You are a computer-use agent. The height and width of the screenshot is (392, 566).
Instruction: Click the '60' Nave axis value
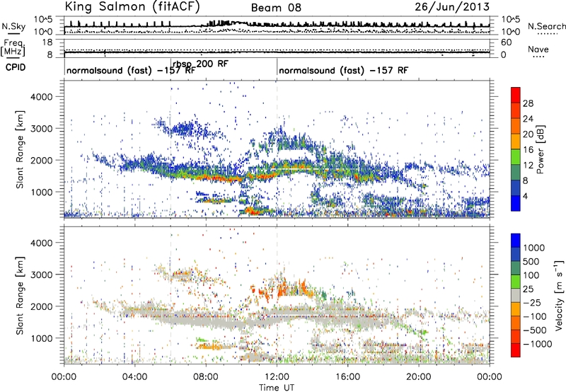tap(506, 42)
